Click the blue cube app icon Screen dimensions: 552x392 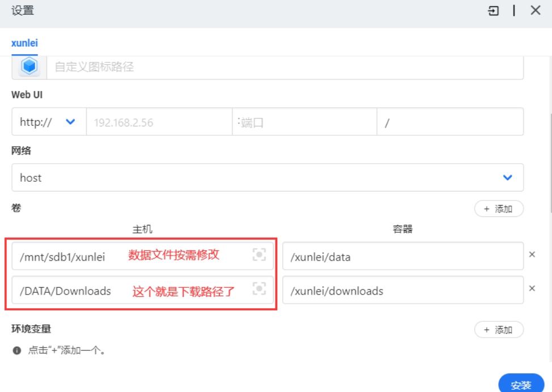(29, 67)
